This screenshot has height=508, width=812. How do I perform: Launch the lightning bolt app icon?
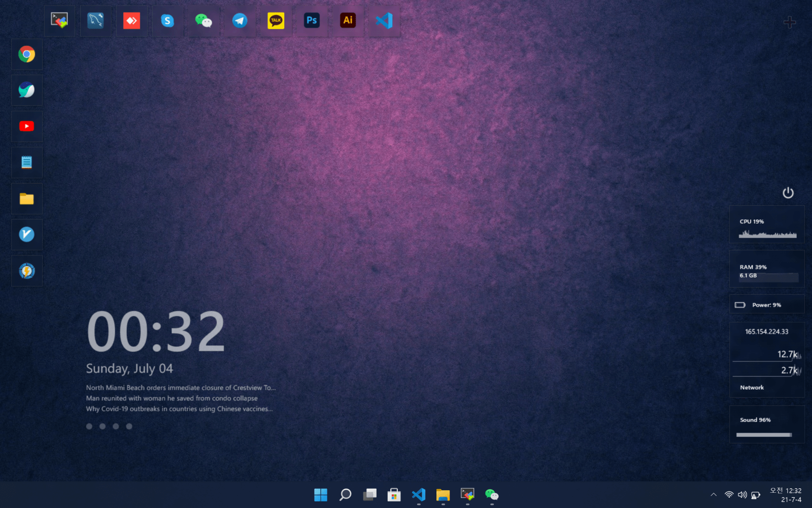click(27, 271)
